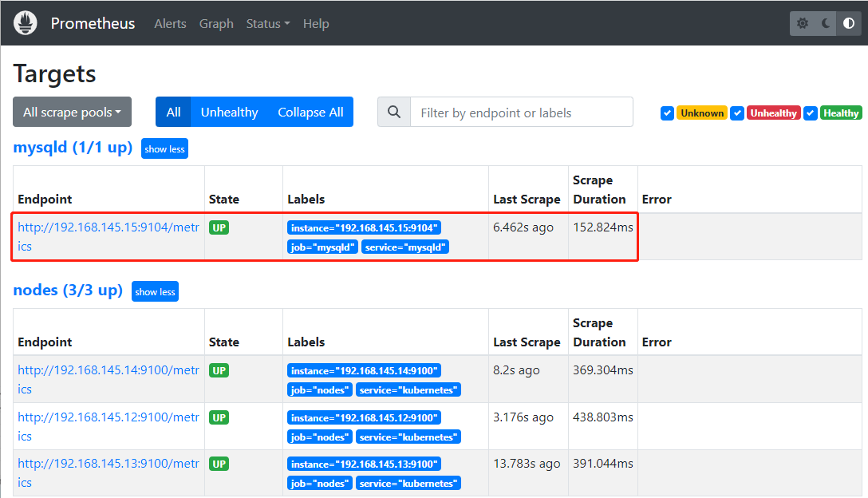Screen dimensions: 868x498
Task: Click the instance="192.168.145.13:9100" label
Action: coord(365,464)
